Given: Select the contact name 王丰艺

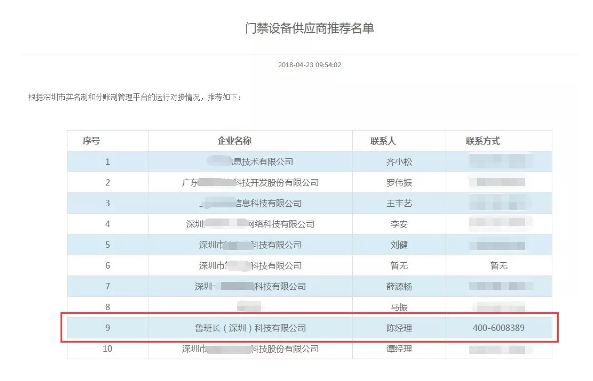Looking at the screenshot, I should tap(399, 204).
